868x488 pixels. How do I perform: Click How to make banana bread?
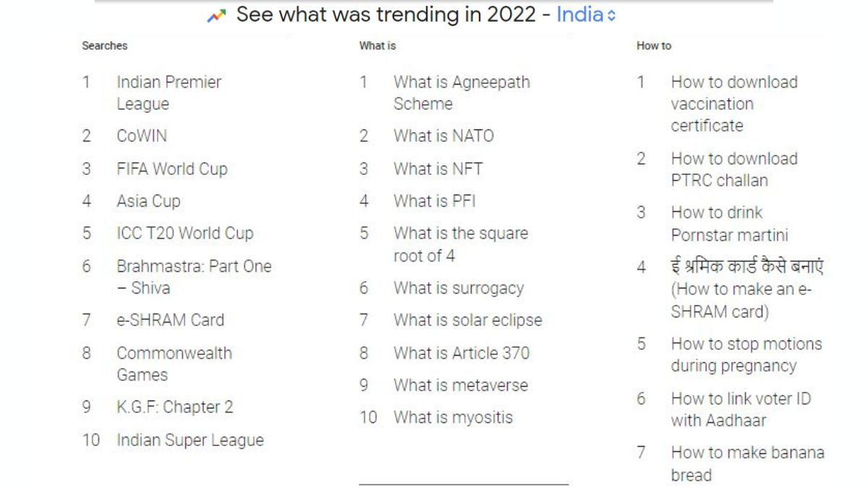747,463
